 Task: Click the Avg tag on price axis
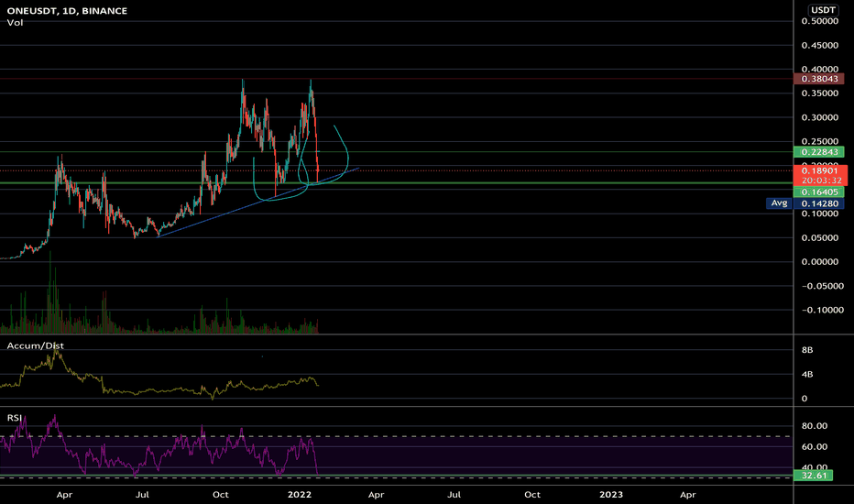click(x=779, y=203)
